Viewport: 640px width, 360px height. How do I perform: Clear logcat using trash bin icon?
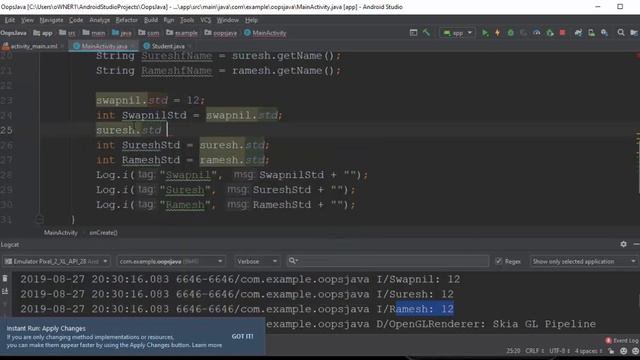(5, 278)
